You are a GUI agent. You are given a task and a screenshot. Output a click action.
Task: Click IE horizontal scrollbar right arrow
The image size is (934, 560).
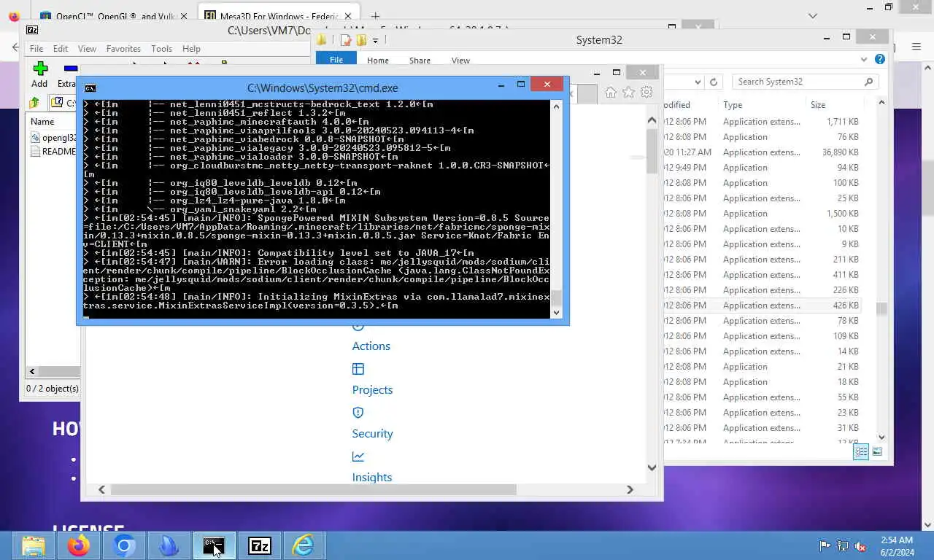click(630, 490)
